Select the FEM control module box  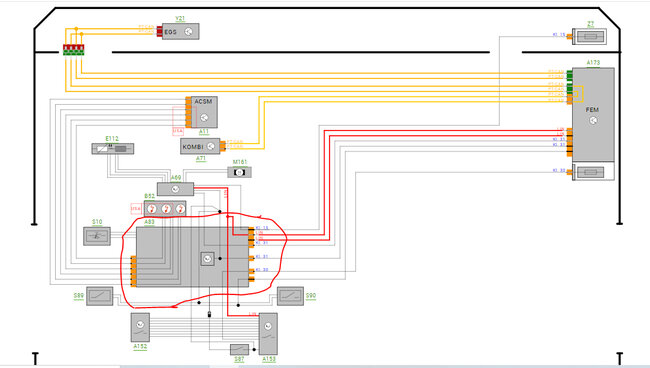coord(593,115)
